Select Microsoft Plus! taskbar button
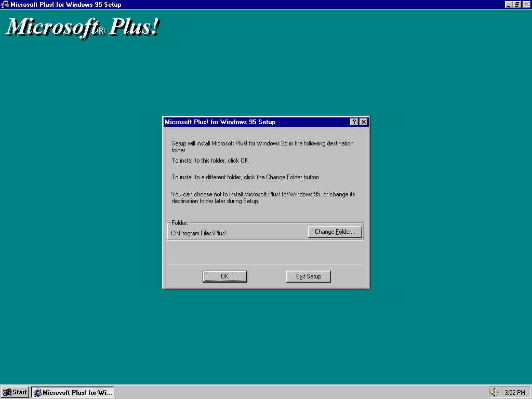 73,392
